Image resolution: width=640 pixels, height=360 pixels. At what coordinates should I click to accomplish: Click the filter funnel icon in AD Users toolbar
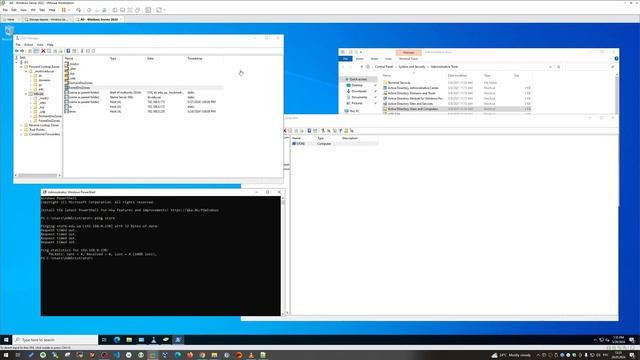(x=340, y=131)
